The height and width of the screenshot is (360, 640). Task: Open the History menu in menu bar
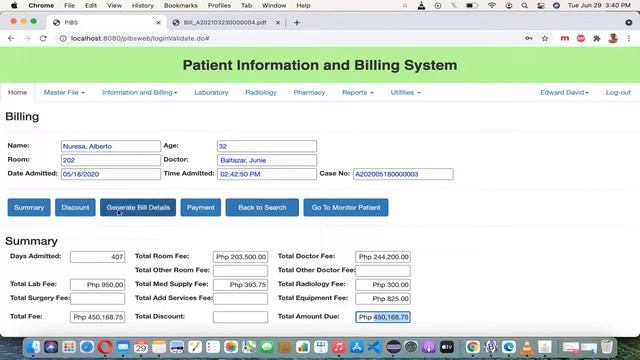[142, 5]
